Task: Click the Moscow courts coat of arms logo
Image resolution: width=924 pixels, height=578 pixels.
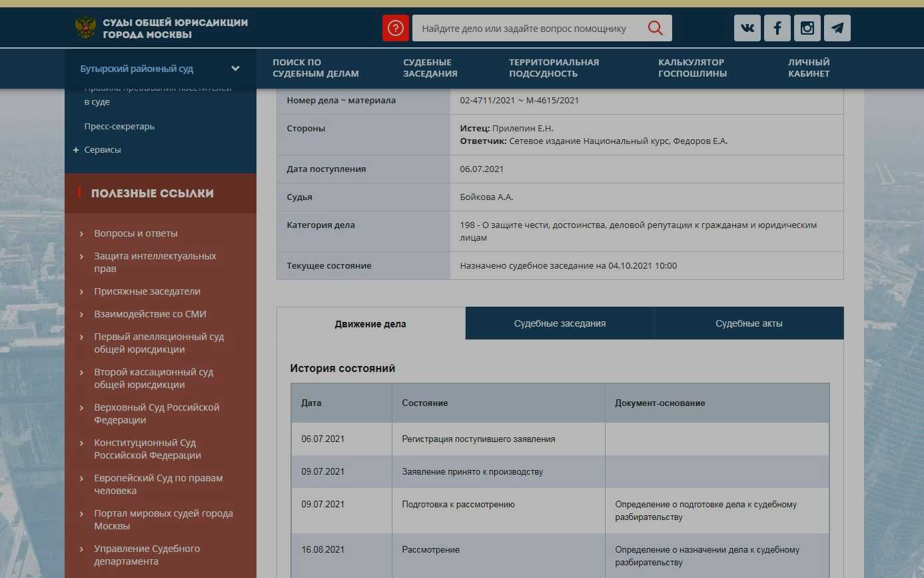Action: pos(85,28)
